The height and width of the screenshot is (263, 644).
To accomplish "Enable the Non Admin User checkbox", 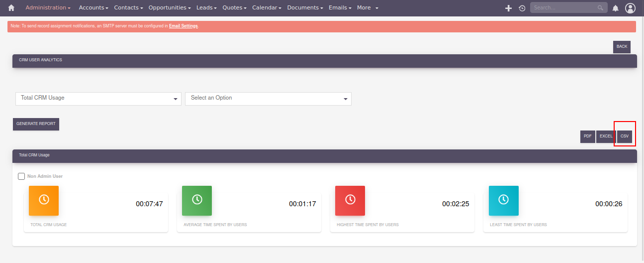I will coord(21,176).
